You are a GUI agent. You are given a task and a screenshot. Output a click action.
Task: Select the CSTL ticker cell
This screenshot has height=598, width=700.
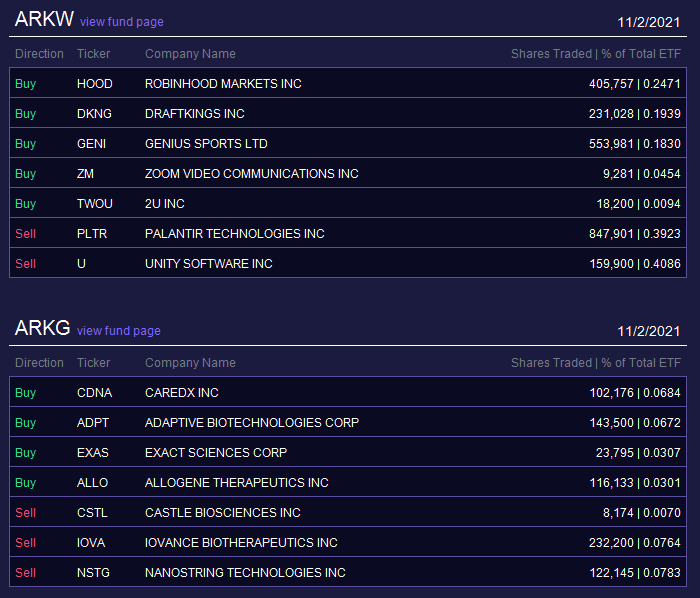92,513
